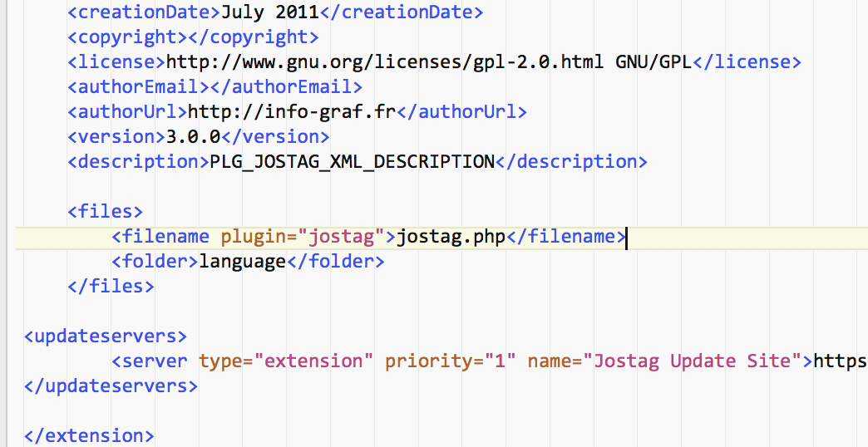Click the closing </authorUrl> tag

tap(461, 111)
